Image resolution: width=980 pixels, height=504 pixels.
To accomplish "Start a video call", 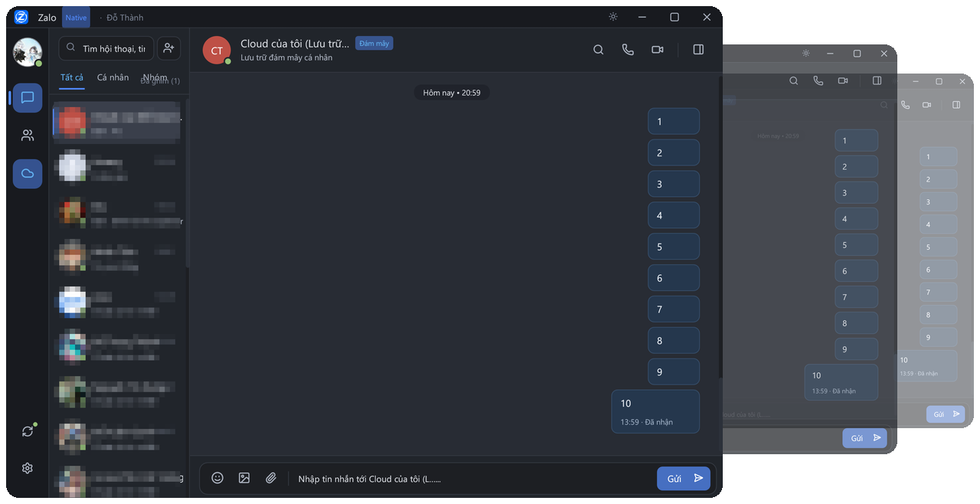I will click(657, 50).
